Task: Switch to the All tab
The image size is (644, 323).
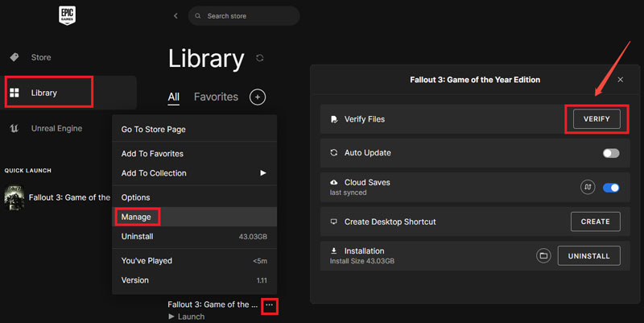Action: pos(173,97)
